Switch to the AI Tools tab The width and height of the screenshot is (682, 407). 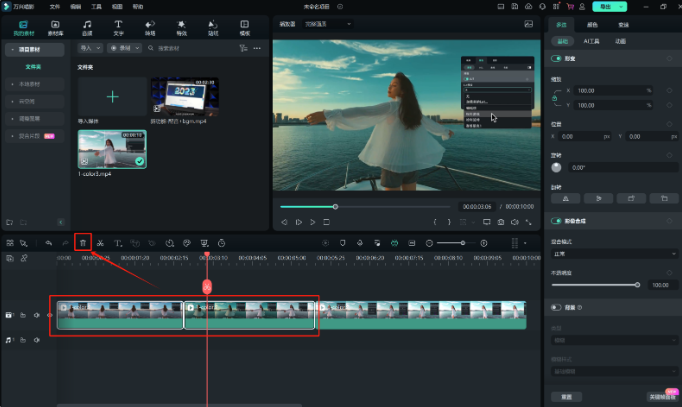pos(593,41)
